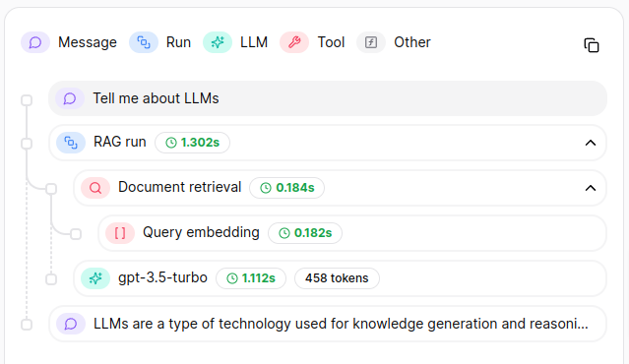Click the '458 tokens' badge

[x=337, y=278]
